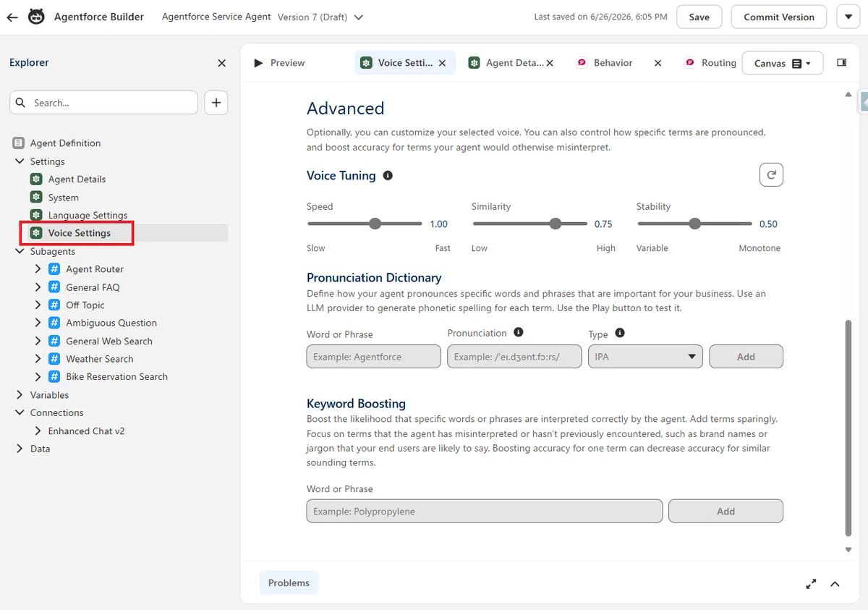Image resolution: width=868 pixels, height=610 pixels.
Task: Collapse the Connections section
Action: pyautogui.click(x=20, y=412)
